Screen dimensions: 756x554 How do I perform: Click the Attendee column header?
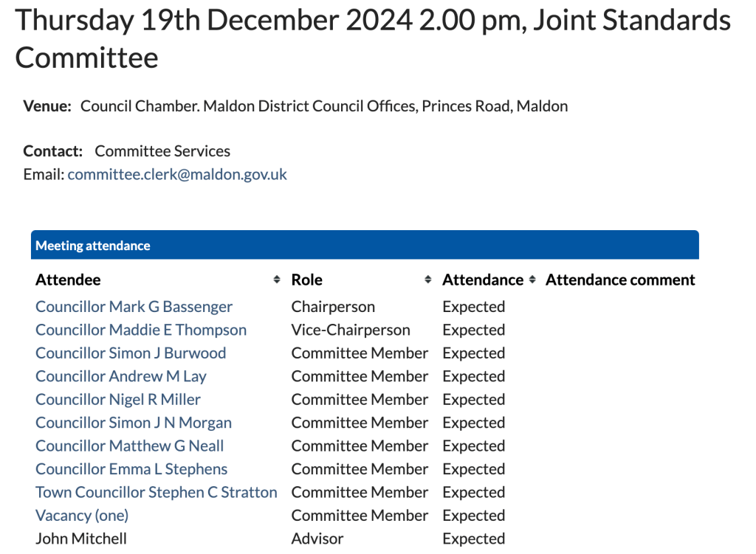68,280
